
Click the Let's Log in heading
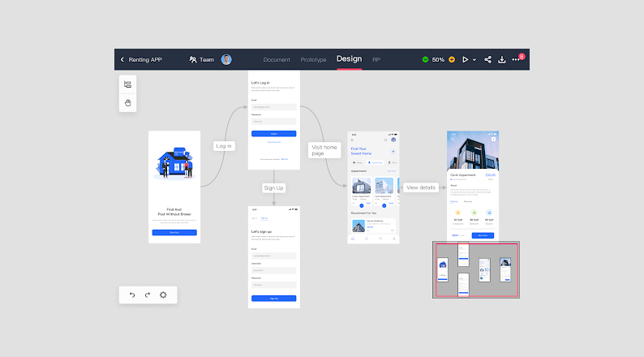(x=260, y=83)
